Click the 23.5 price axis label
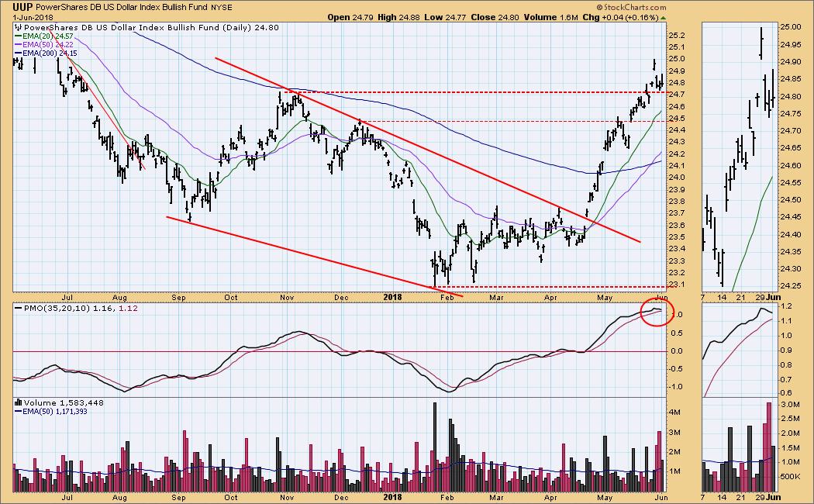The height and width of the screenshot is (504, 814). pyautogui.click(x=677, y=236)
